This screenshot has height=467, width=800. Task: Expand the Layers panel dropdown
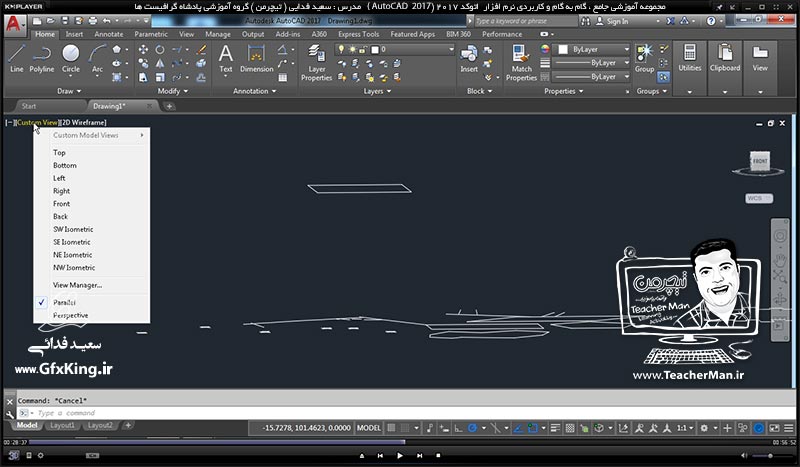coord(378,91)
